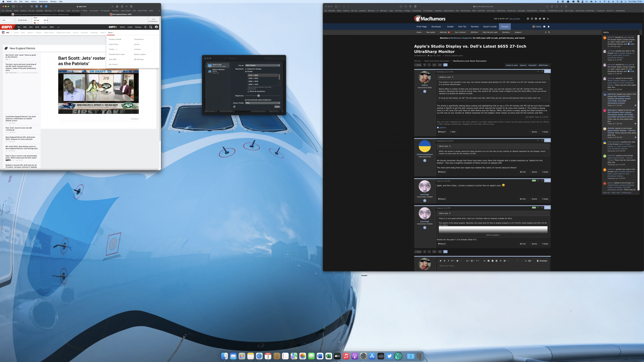Open Apple Music from the Dock
644x362 pixels.
point(346,356)
